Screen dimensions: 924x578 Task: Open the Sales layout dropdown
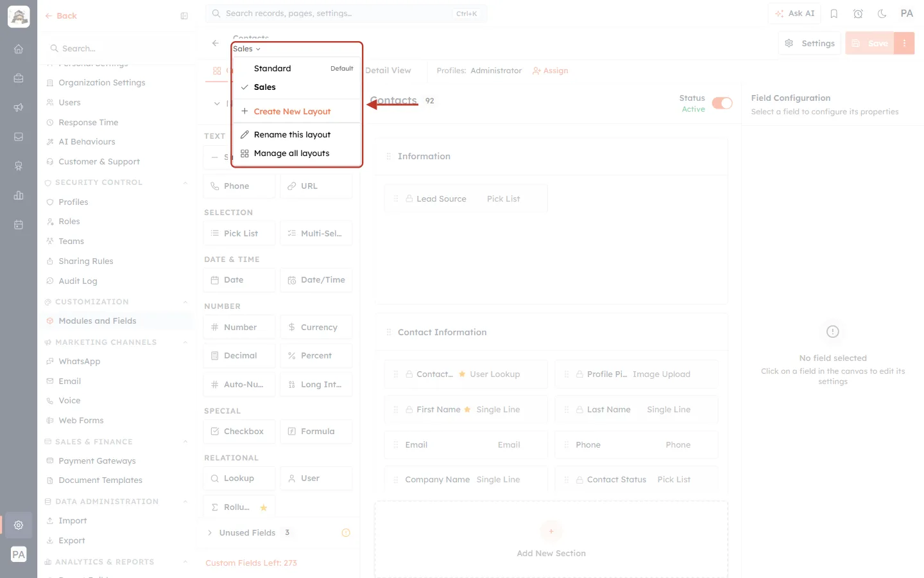pos(247,49)
